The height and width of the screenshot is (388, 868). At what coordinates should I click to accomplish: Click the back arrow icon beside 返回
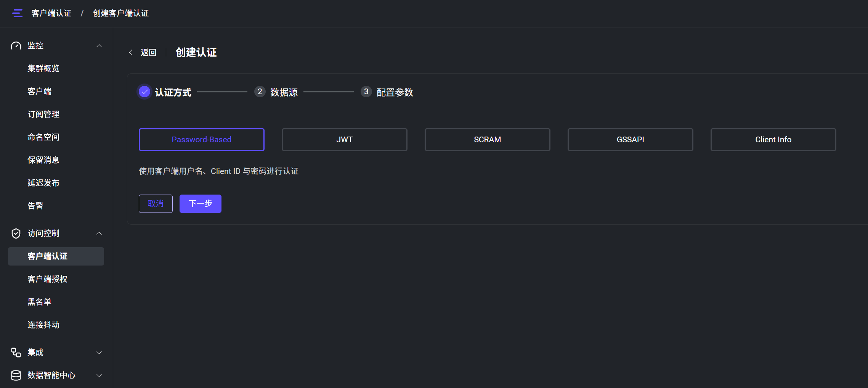coord(131,53)
